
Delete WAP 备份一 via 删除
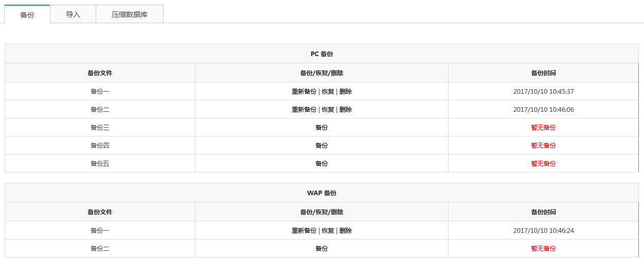346,231
